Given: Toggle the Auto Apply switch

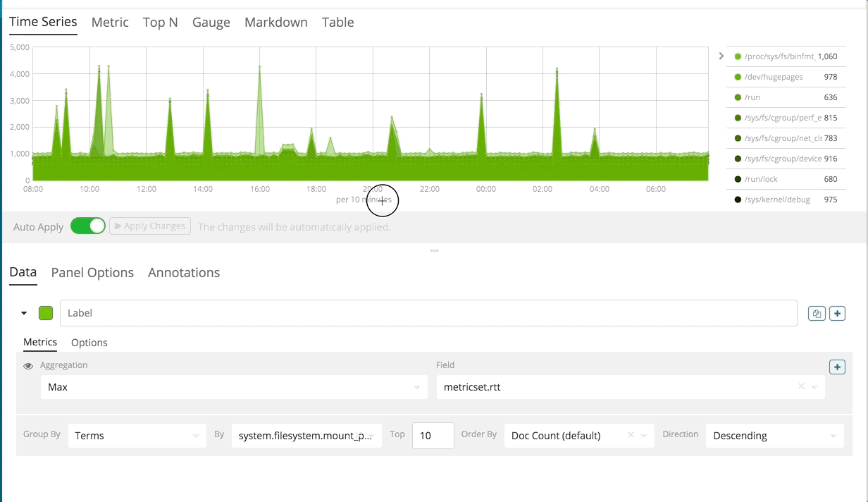Looking at the screenshot, I should coord(88,226).
